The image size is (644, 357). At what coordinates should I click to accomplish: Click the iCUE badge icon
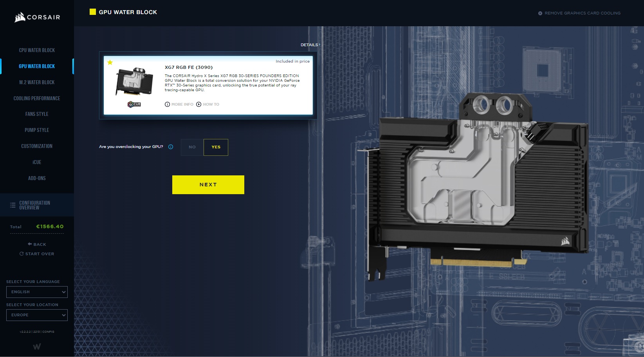pos(134,104)
